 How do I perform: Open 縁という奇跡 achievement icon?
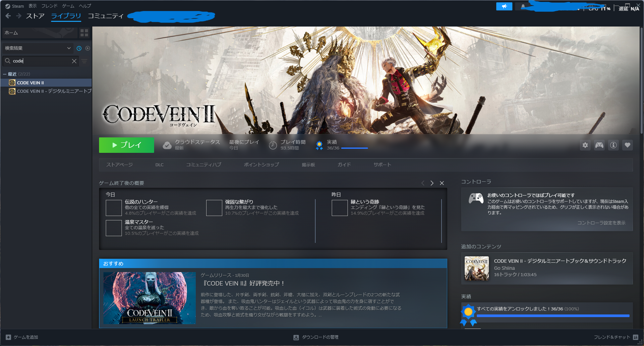click(x=340, y=208)
